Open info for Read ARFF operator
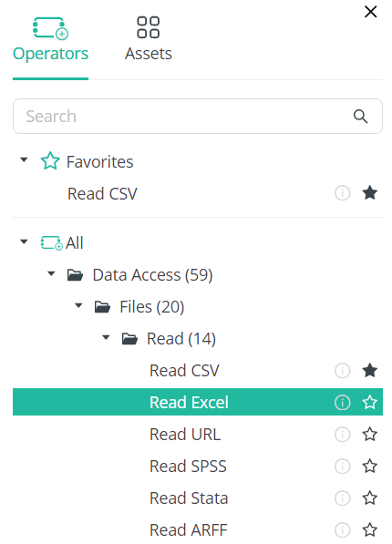The height and width of the screenshot is (544, 392). coord(342,529)
